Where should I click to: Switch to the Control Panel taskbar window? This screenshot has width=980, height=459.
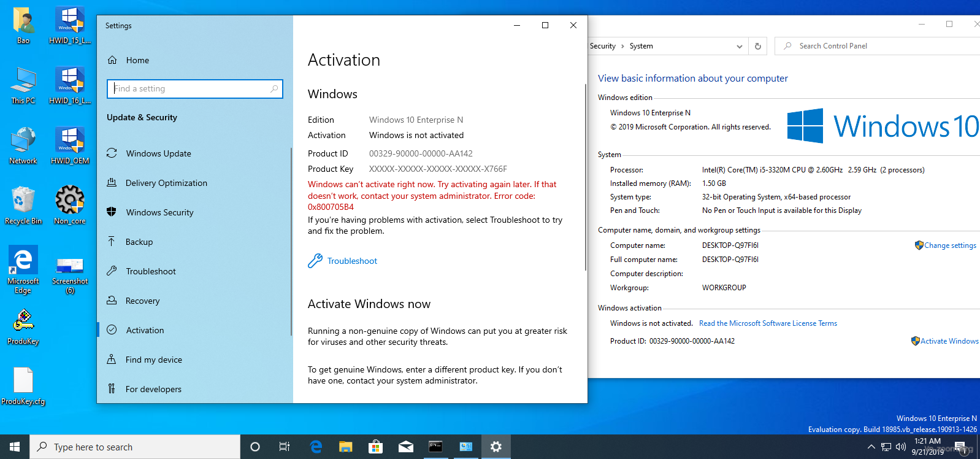click(x=465, y=447)
